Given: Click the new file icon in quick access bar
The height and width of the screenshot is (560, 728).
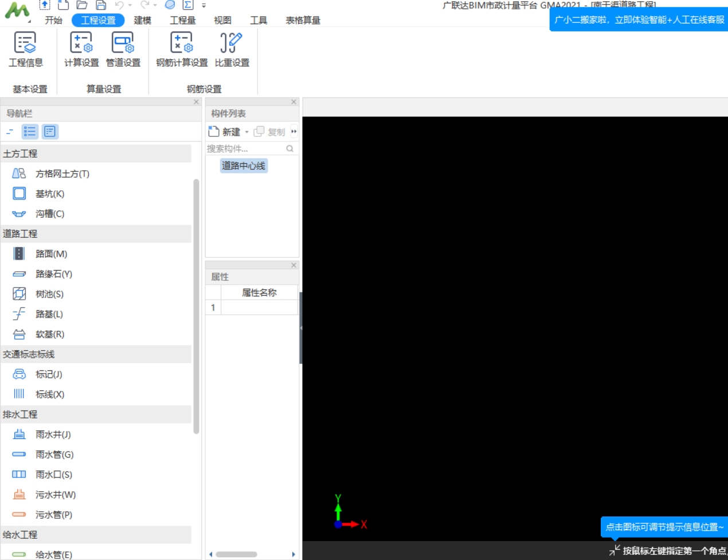Looking at the screenshot, I should pyautogui.click(x=64, y=5).
